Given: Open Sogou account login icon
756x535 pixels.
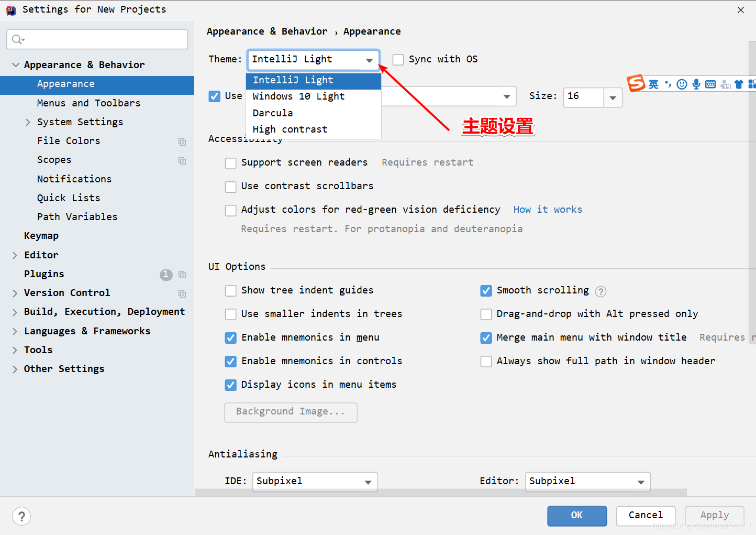Looking at the screenshot, I should 725,84.
